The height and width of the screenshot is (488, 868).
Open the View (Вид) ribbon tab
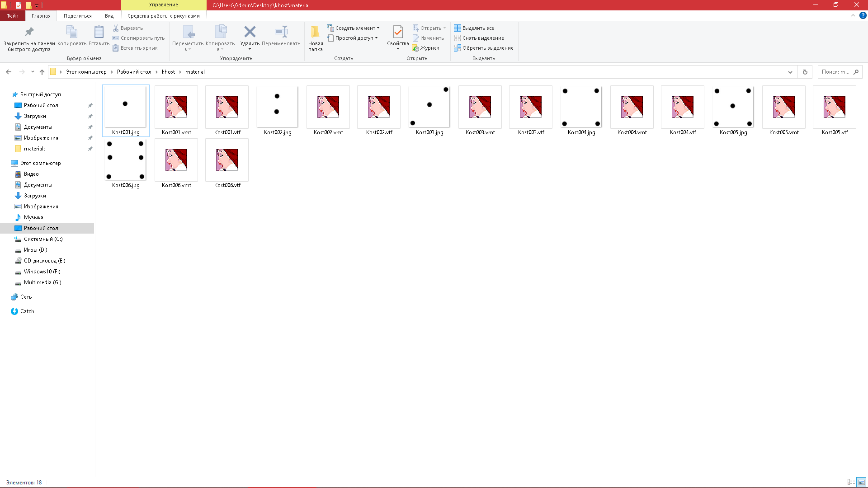pos(109,16)
